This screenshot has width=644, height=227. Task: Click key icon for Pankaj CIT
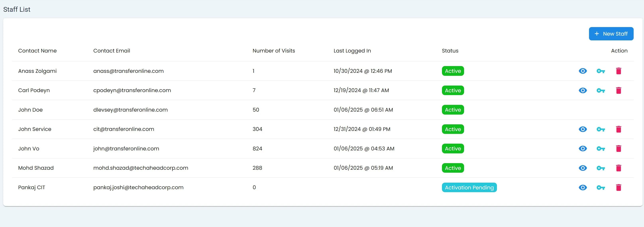[601, 188]
